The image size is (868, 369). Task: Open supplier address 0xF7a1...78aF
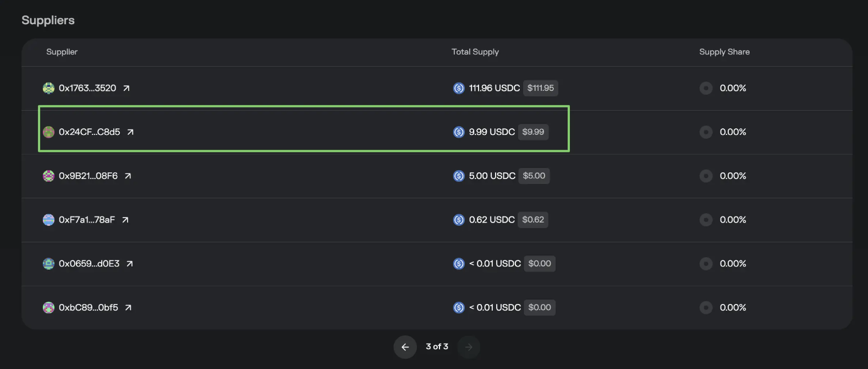coord(87,220)
